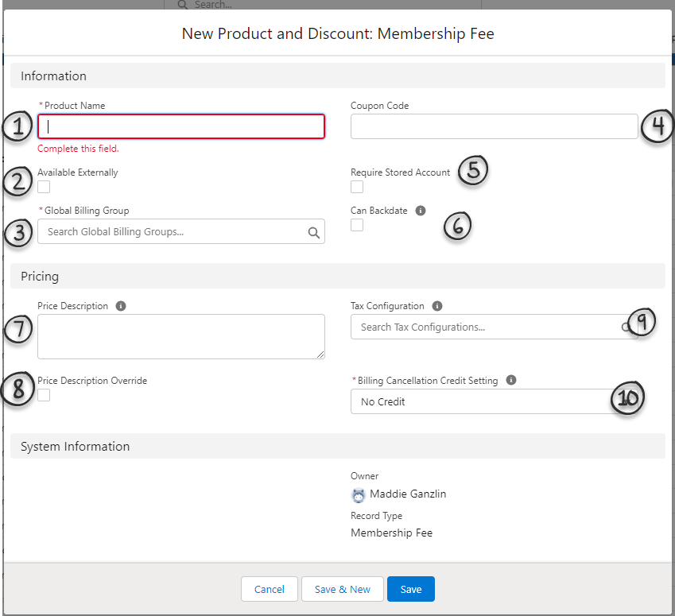Click inside the Coupon Code field
675x616 pixels.
point(493,126)
